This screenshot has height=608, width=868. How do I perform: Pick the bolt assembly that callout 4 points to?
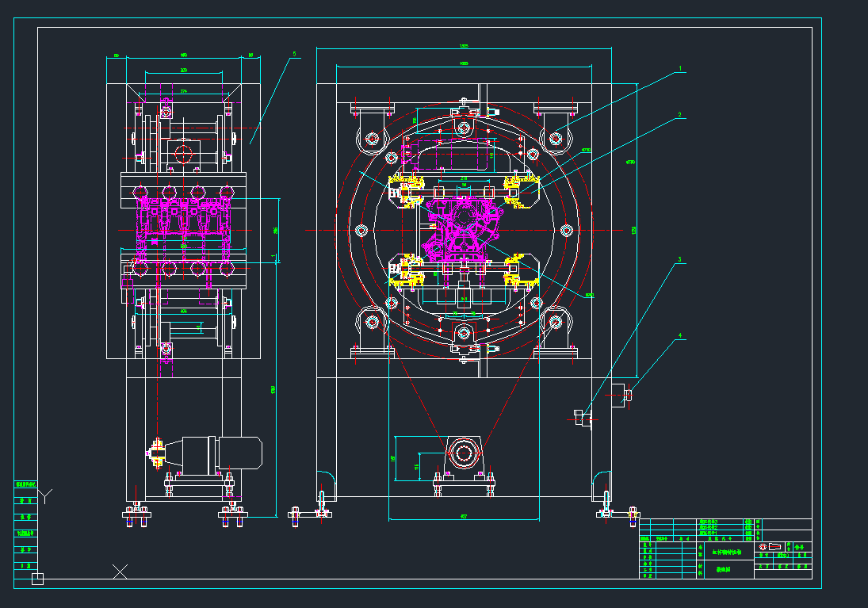(x=621, y=393)
